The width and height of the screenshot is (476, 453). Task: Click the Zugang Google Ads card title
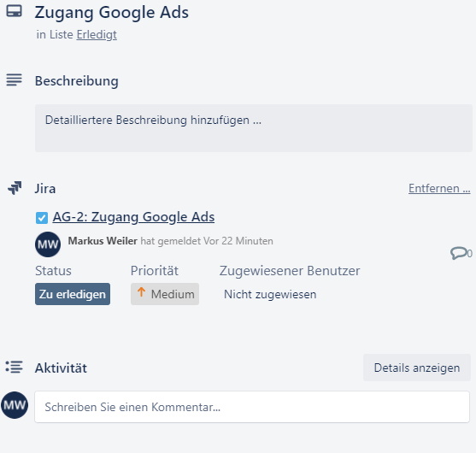[x=111, y=13]
